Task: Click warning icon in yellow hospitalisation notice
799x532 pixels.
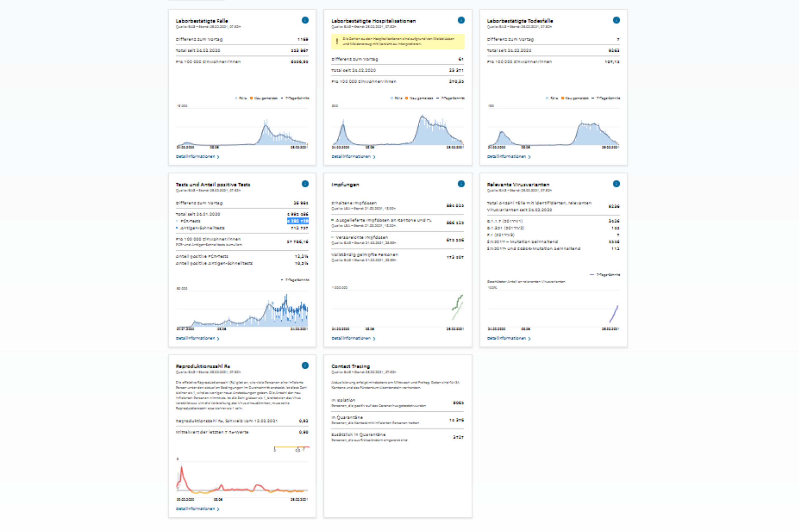Action: (x=337, y=41)
